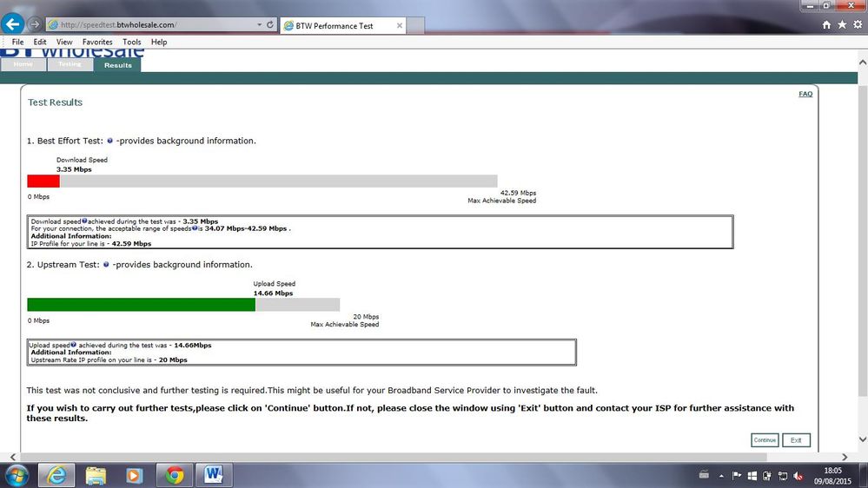Click the horizontal scrollbar left arrow
The image size is (868, 488).
[13, 457]
